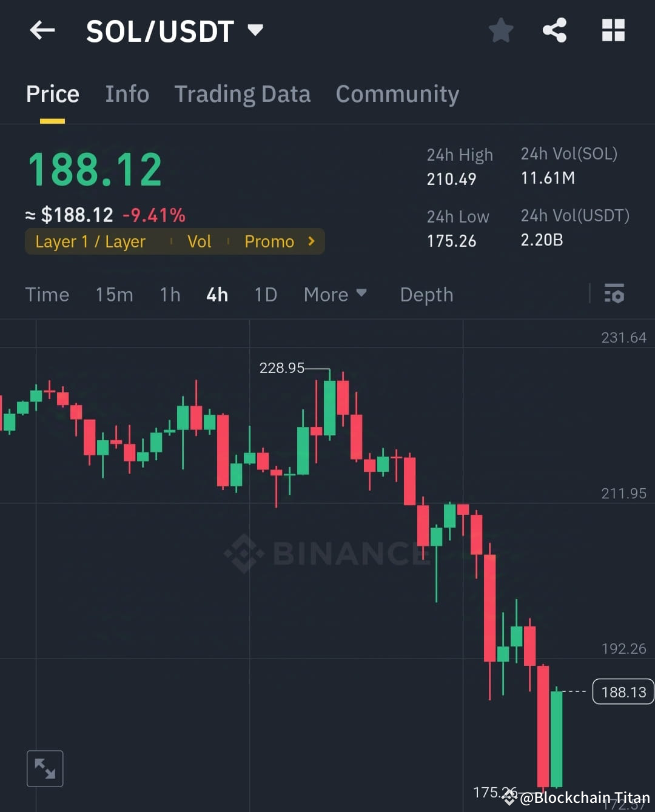Screen dimensions: 655x812
Task: Enable the Time chart view
Action: (47, 294)
